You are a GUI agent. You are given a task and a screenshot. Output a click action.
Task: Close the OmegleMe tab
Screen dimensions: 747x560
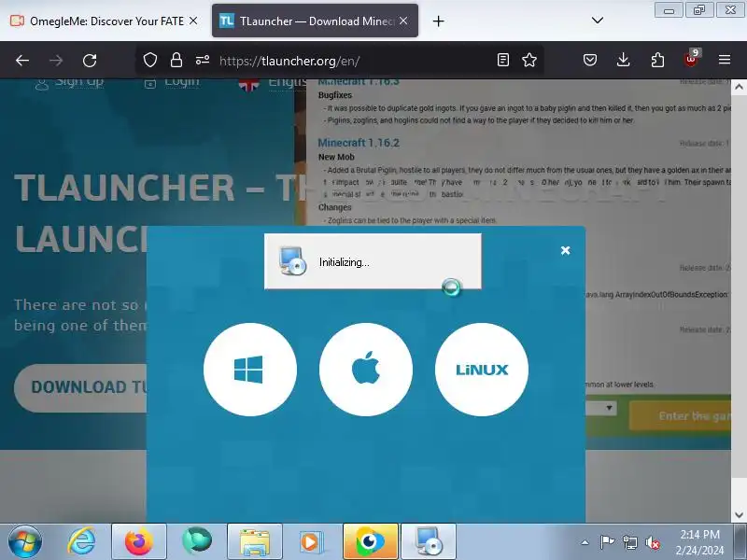tap(193, 21)
